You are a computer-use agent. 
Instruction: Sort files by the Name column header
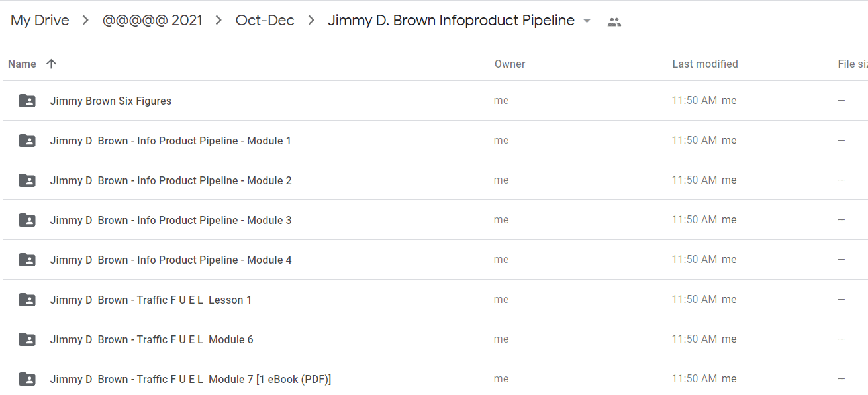click(x=22, y=64)
